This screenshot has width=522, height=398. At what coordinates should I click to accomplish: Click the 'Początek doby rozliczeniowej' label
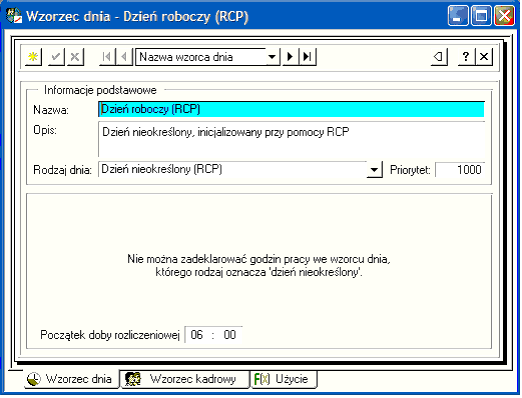coord(110,335)
